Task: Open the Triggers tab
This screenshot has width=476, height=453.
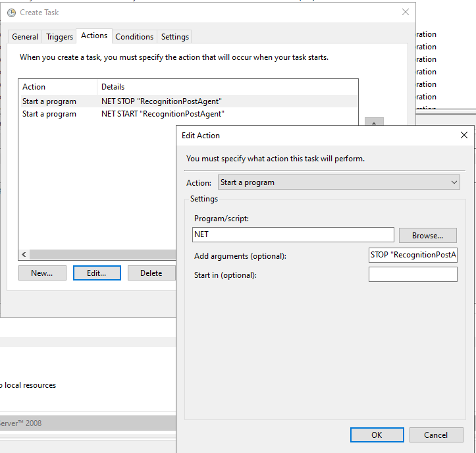Action: (x=59, y=37)
